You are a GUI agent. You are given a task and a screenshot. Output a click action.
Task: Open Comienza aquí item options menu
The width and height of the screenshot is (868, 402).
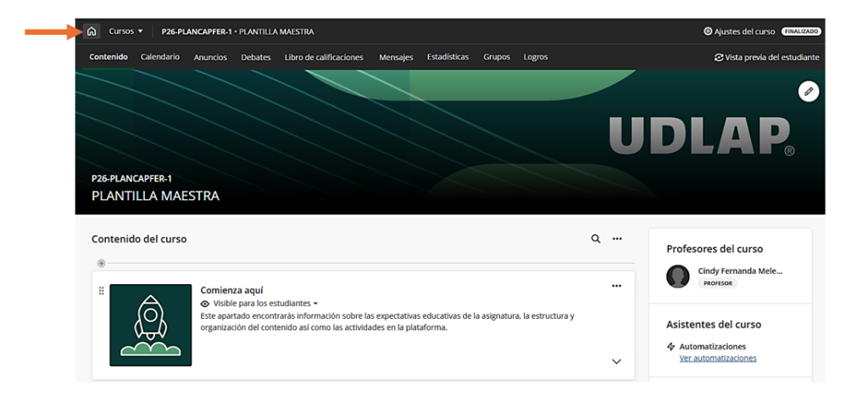[x=616, y=286]
